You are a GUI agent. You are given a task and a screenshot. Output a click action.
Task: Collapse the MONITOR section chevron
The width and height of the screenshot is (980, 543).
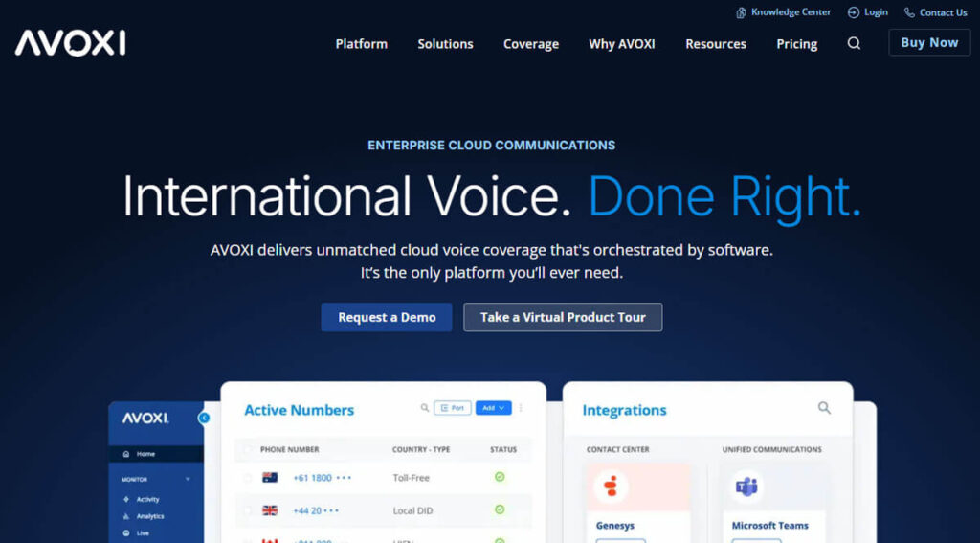click(x=188, y=479)
